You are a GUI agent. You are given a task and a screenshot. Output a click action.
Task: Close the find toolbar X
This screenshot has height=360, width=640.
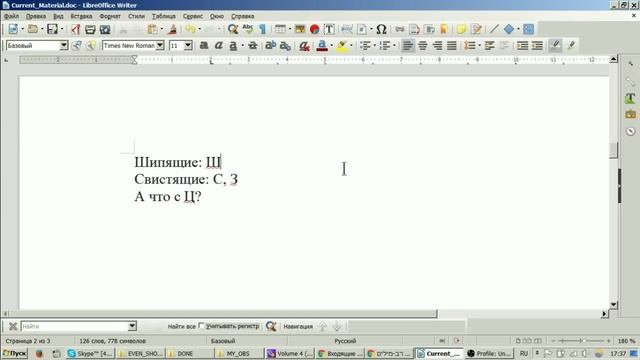click(13, 326)
